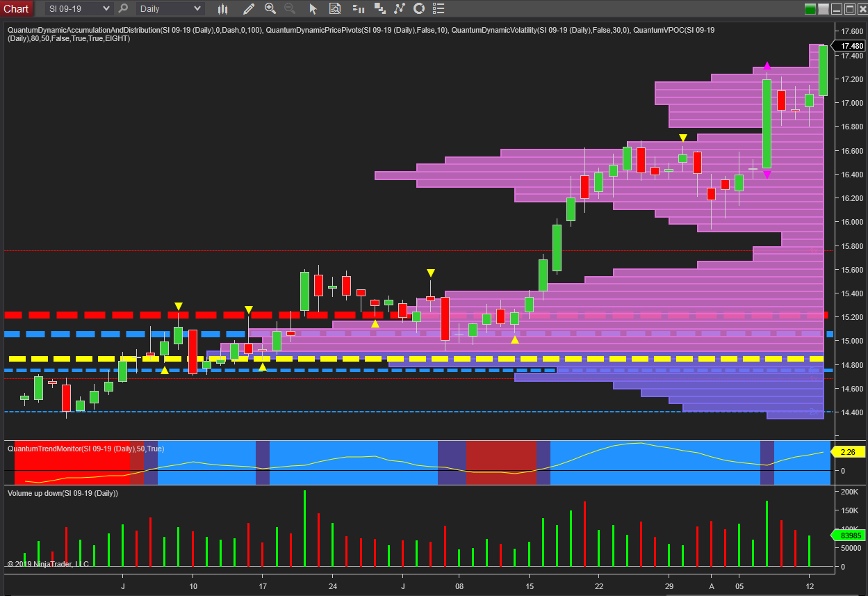Click the thick yellow dashed level line
Image resolution: width=868 pixels, height=596 pixels.
pyautogui.click(x=416, y=359)
